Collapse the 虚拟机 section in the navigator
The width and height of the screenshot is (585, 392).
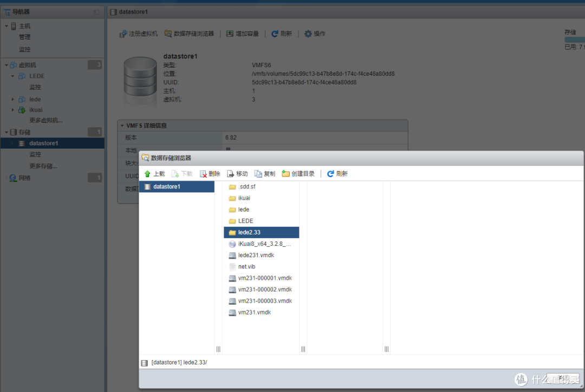(x=5, y=64)
